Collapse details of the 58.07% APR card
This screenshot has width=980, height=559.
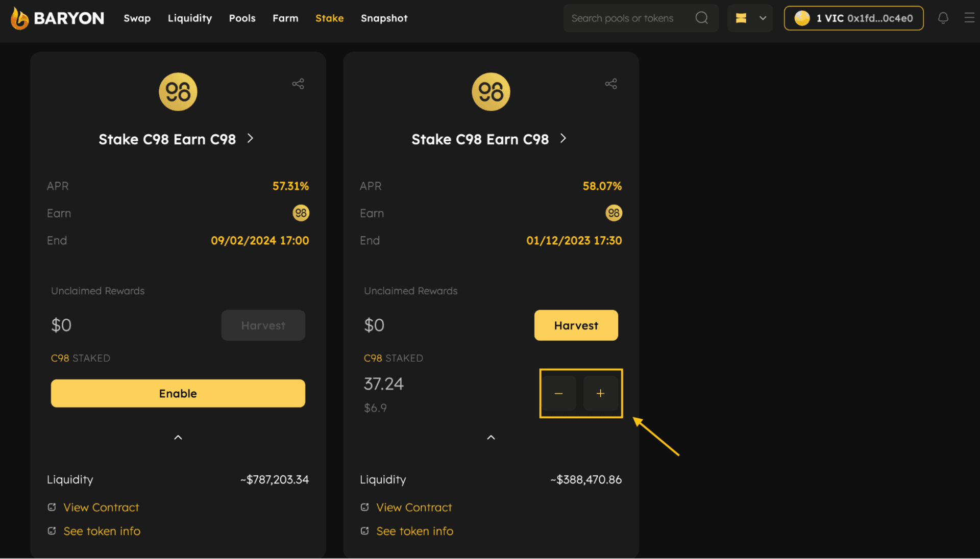click(x=491, y=438)
